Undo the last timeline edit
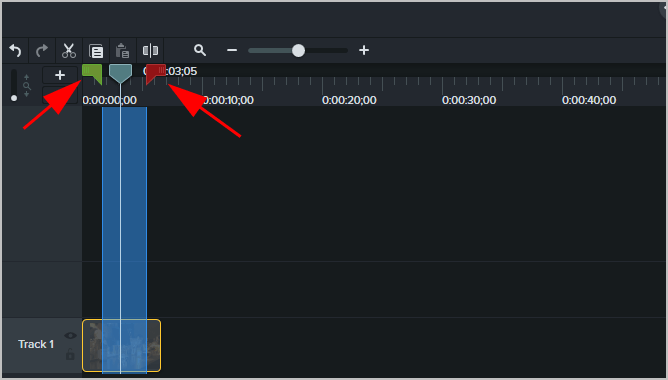668x380 pixels. point(15,51)
